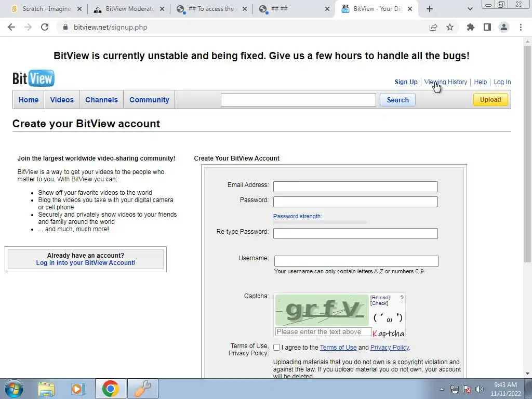Screen dimensions: 532x399
Task: Open the Community navigation tab
Action: tap(149, 100)
